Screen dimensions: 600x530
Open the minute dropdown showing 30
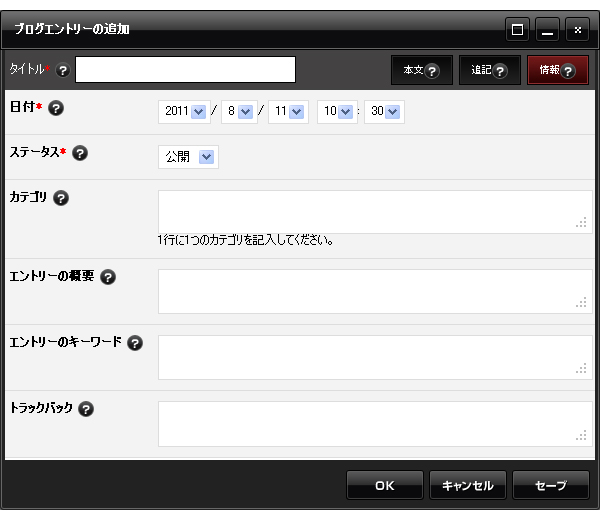pos(385,112)
